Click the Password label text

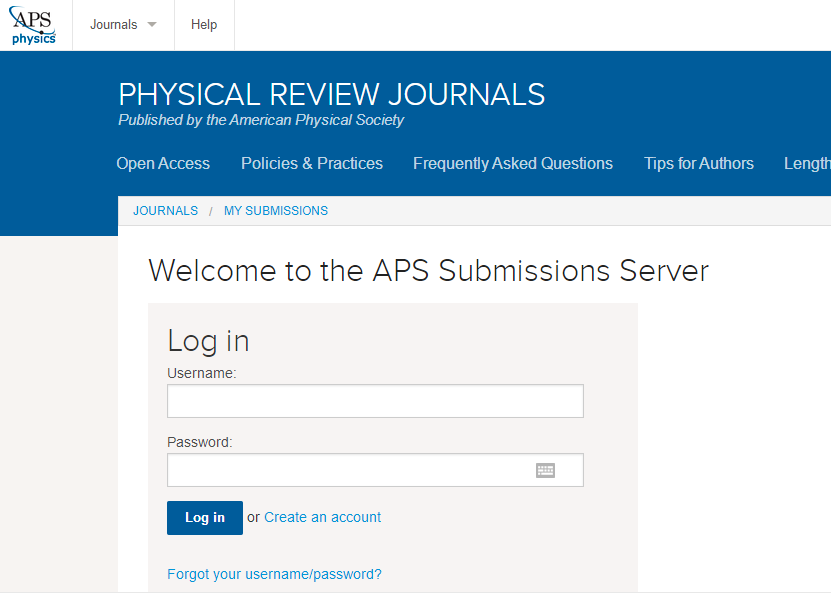(x=199, y=442)
